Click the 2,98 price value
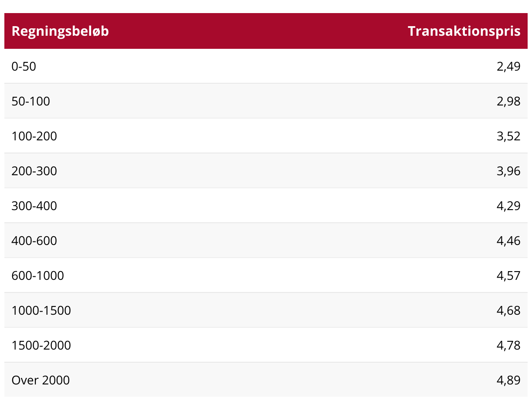Viewport: 532px width, 401px height. (508, 101)
